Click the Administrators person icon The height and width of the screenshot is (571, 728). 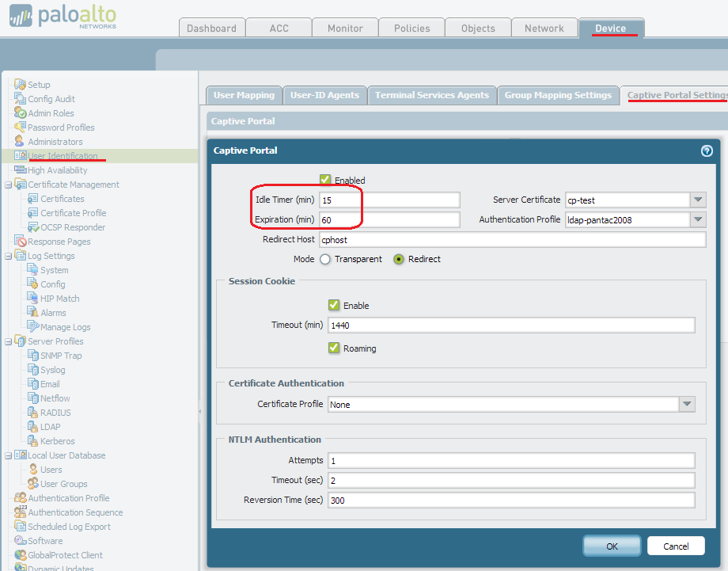pos(19,141)
